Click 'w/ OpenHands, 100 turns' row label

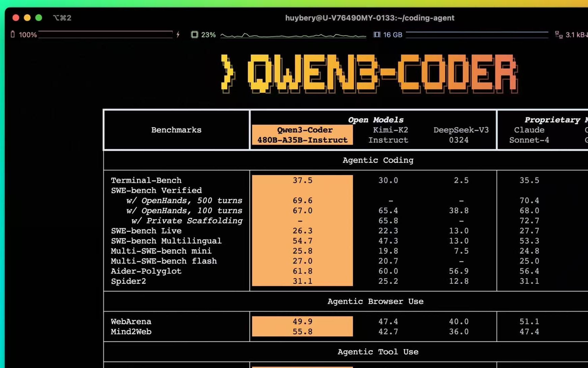pos(184,211)
